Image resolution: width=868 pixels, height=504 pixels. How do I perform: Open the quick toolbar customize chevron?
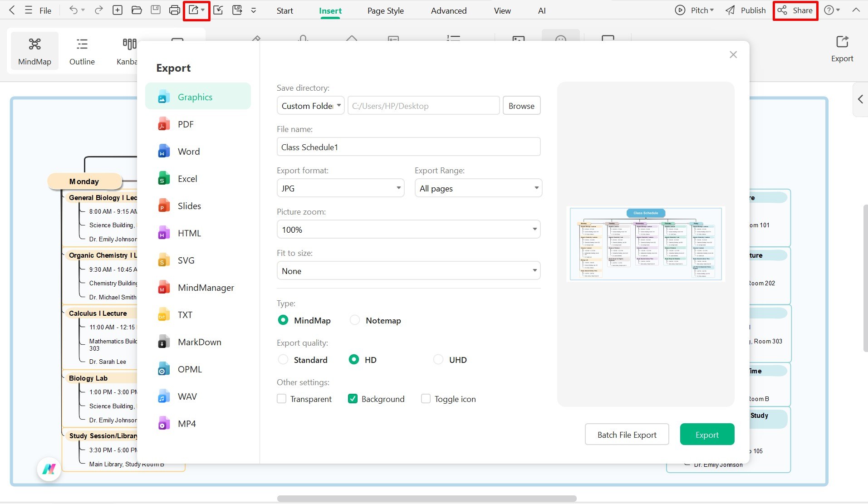pyautogui.click(x=254, y=10)
